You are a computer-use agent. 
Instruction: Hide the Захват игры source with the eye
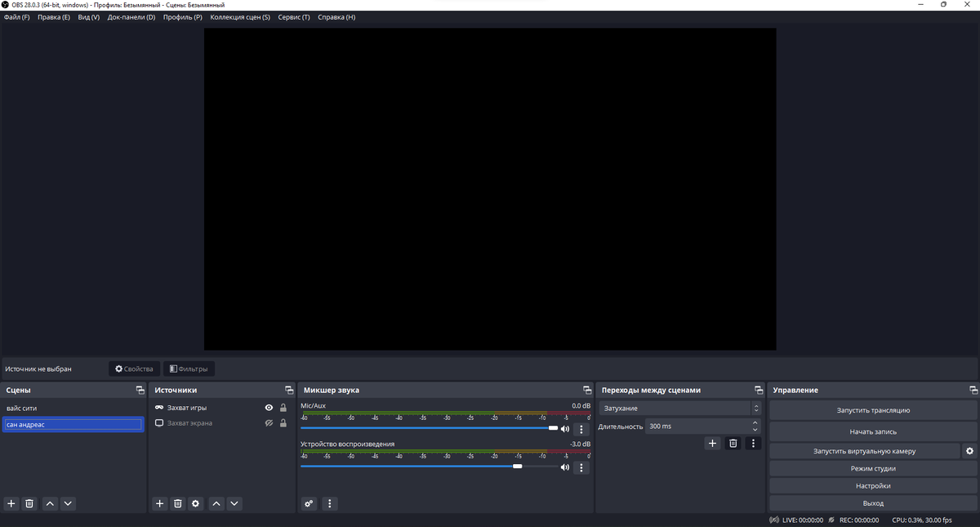(x=269, y=408)
